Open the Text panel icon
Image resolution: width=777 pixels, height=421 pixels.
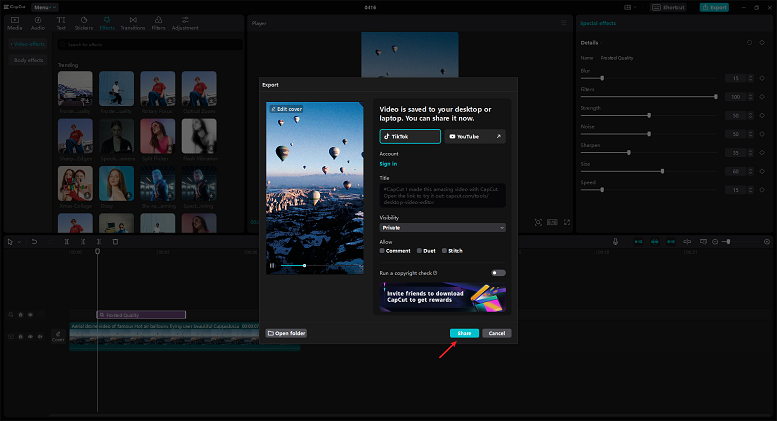[61, 21]
